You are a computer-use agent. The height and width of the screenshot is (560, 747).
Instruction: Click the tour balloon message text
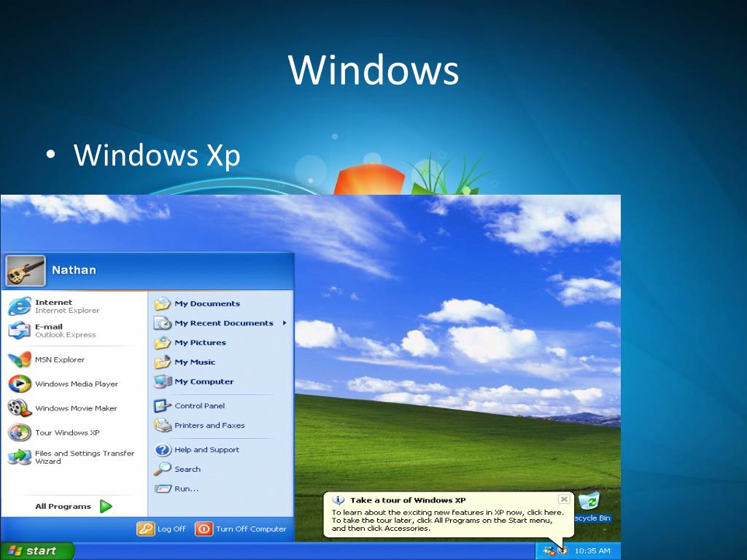pos(447,520)
